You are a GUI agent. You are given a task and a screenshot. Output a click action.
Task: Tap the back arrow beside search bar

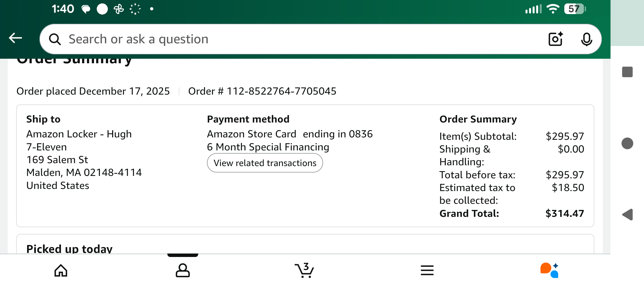click(x=15, y=38)
